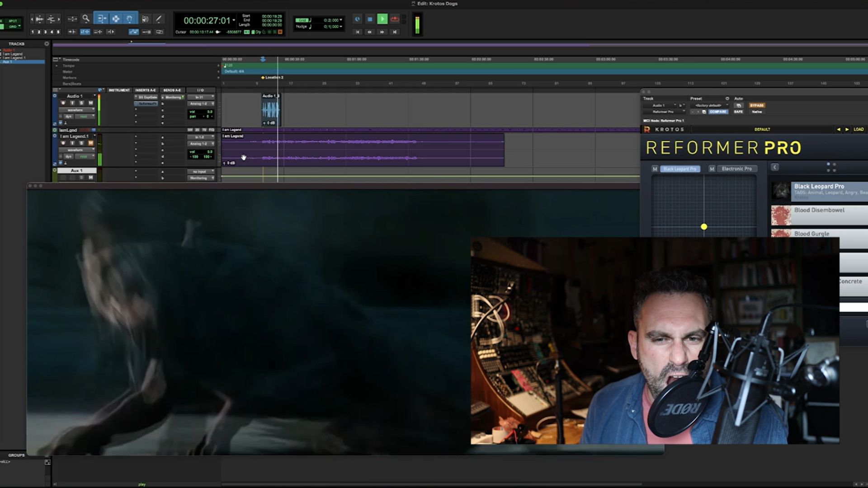The width and height of the screenshot is (868, 488).
Task: Click the Audio 1_3 clip on timeline
Action: (x=271, y=110)
